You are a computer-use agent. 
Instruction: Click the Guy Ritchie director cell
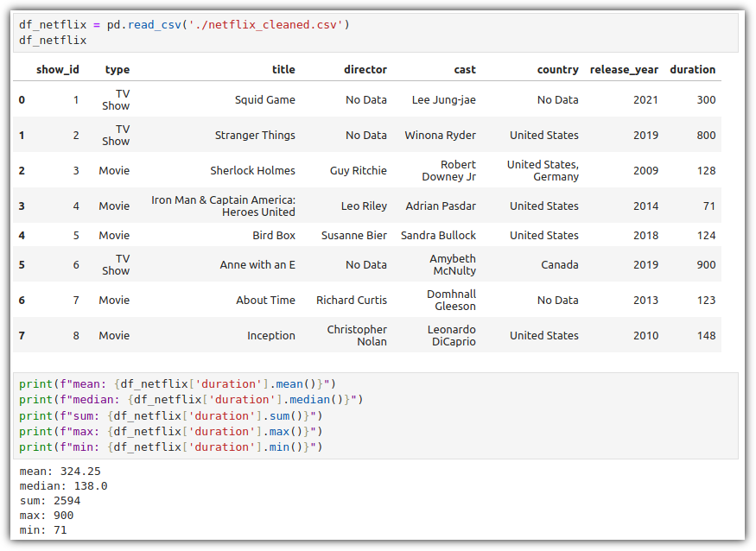pyautogui.click(x=358, y=171)
